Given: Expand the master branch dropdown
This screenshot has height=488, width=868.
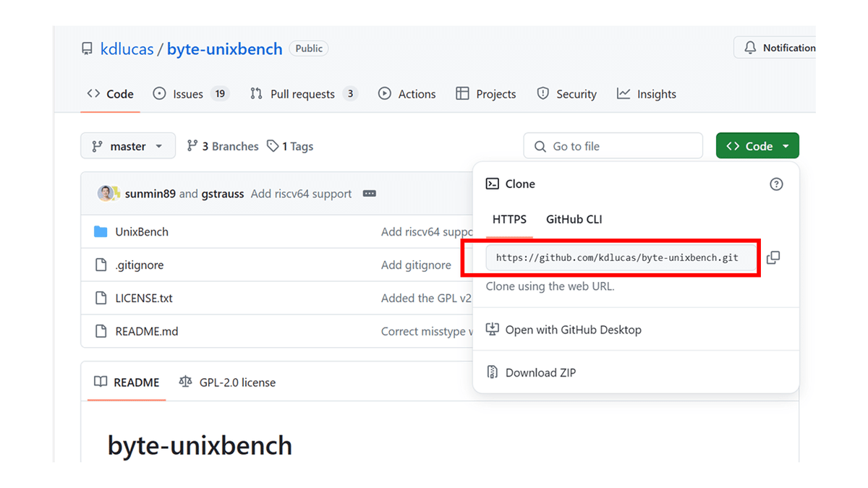Looking at the screenshot, I should tap(128, 146).
